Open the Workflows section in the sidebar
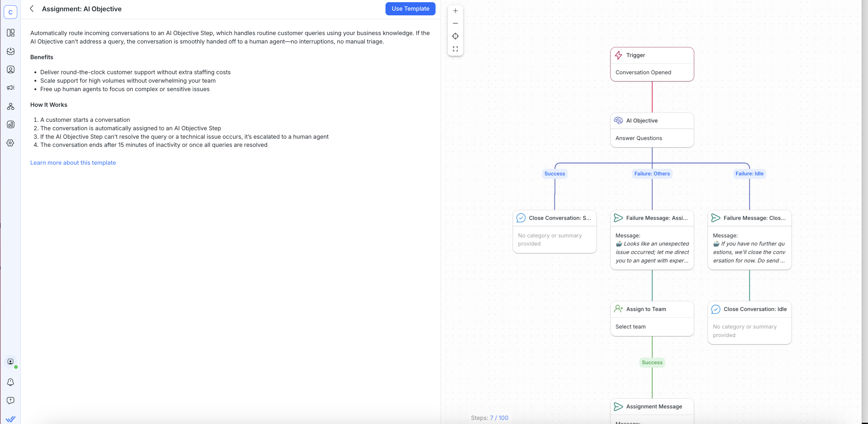The width and height of the screenshot is (868, 424). (10, 106)
